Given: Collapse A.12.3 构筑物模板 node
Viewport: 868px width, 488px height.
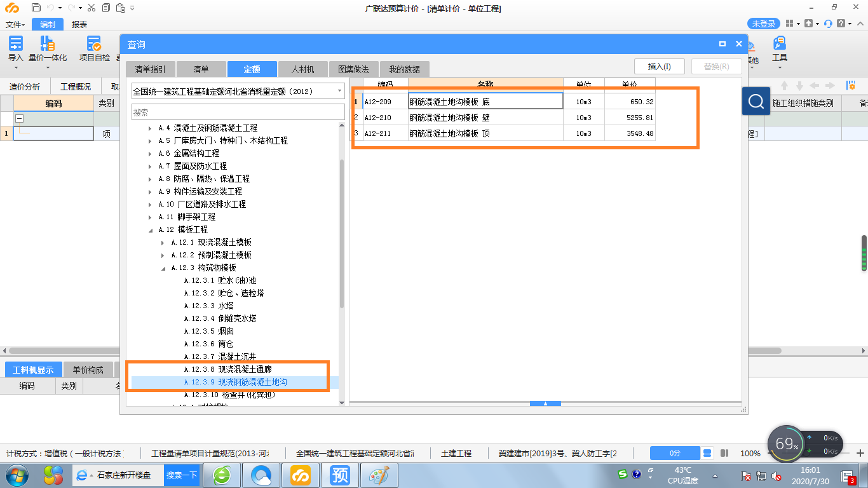Looking at the screenshot, I should [x=163, y=268].
